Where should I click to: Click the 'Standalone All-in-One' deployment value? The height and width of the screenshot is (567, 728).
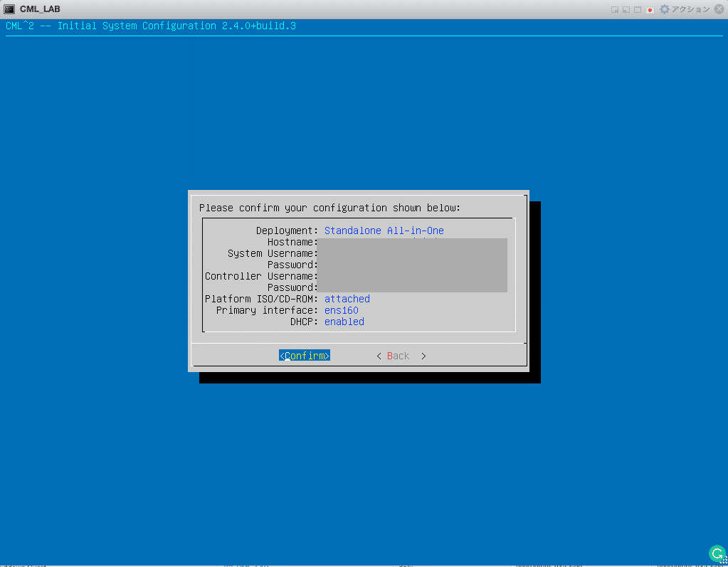pos(384,230)
